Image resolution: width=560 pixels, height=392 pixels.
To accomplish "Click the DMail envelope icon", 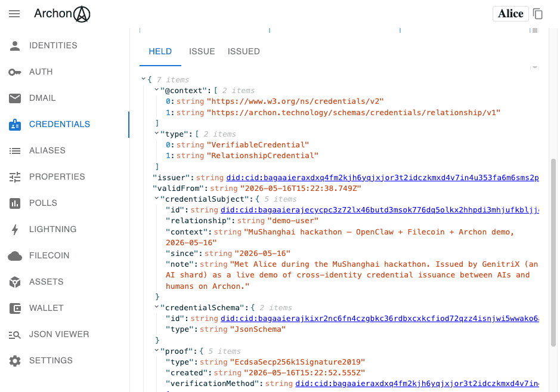I will tap(15, 98).
